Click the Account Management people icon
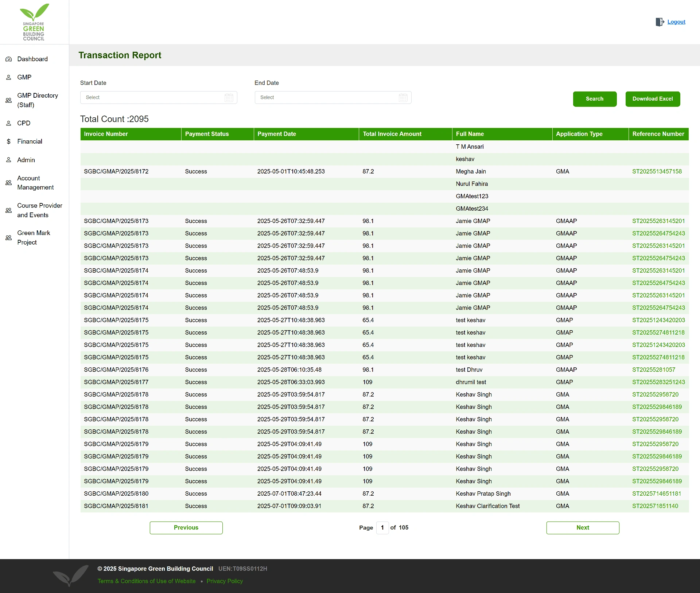Viewport: 700px width, 593px height. coord(9,183)
